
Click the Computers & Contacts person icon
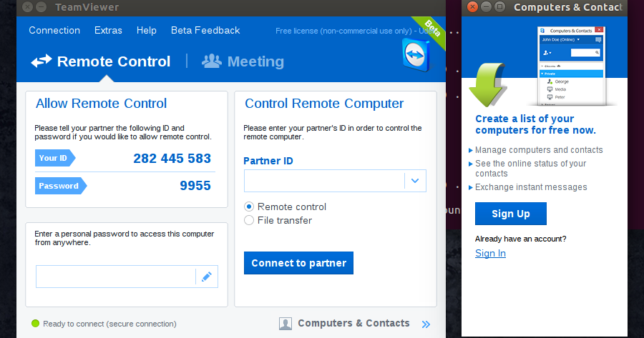pyautogui.click(x=286, y=324)
